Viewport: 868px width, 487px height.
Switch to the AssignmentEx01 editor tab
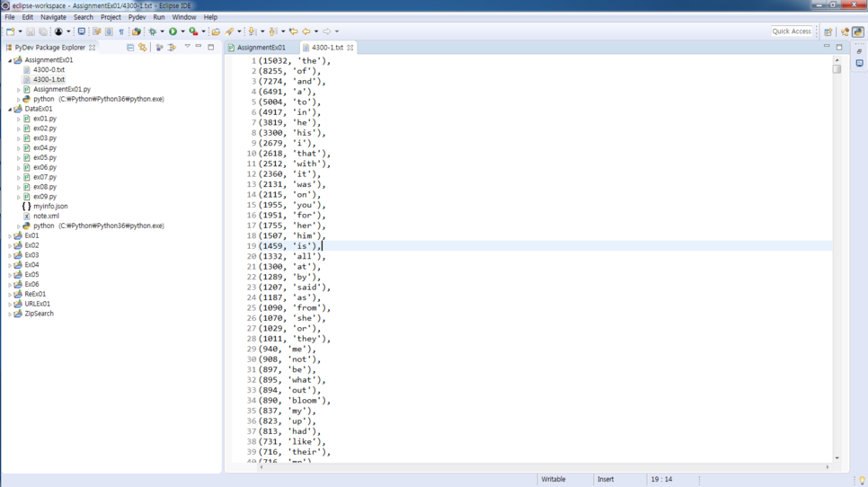(261, 48)
